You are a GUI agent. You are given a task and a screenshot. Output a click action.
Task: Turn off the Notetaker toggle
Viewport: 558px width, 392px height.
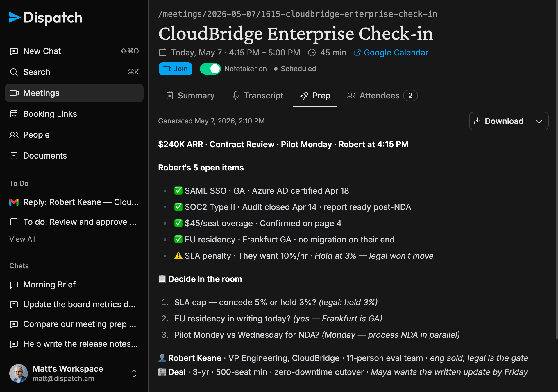point(210,69)
